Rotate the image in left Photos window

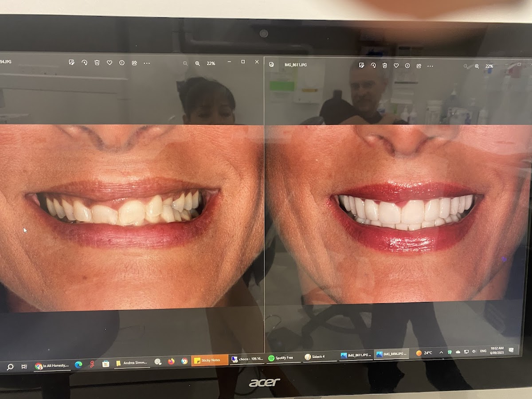point(84,63)
